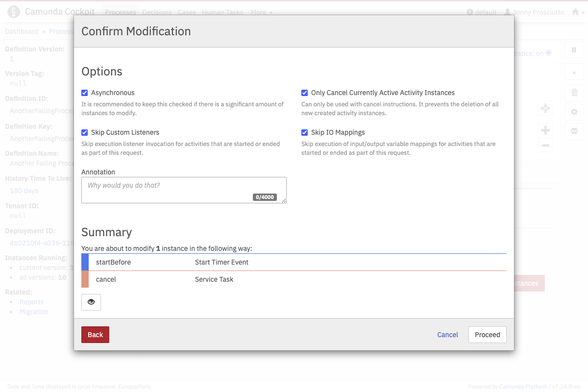Click the plus zoom-in icon on diagram
Image resolution: width=588 pixels, height=392 pixels.
tap(545, 130)
